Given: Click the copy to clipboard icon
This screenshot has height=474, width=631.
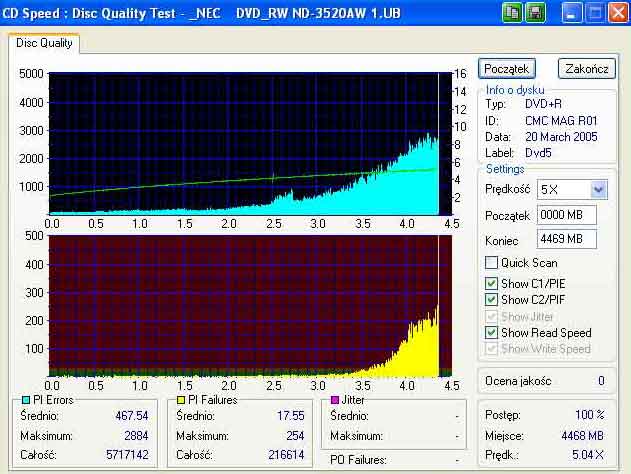Looking at the screenshot, I should [512, 12].
